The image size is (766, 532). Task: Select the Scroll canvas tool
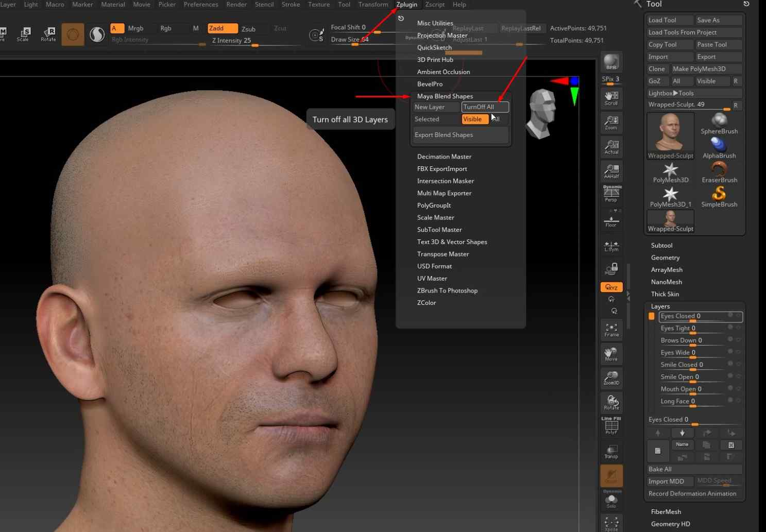click(611, 97)
